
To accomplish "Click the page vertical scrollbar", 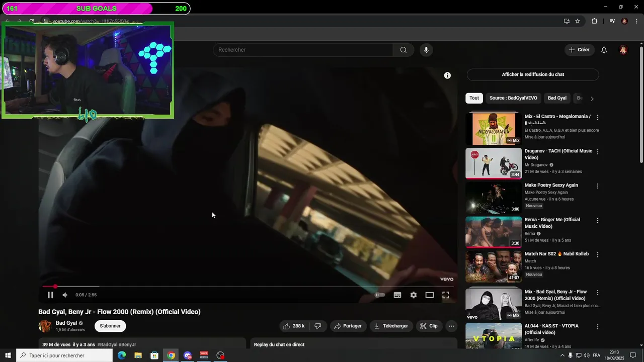I will tap(641, 105).
